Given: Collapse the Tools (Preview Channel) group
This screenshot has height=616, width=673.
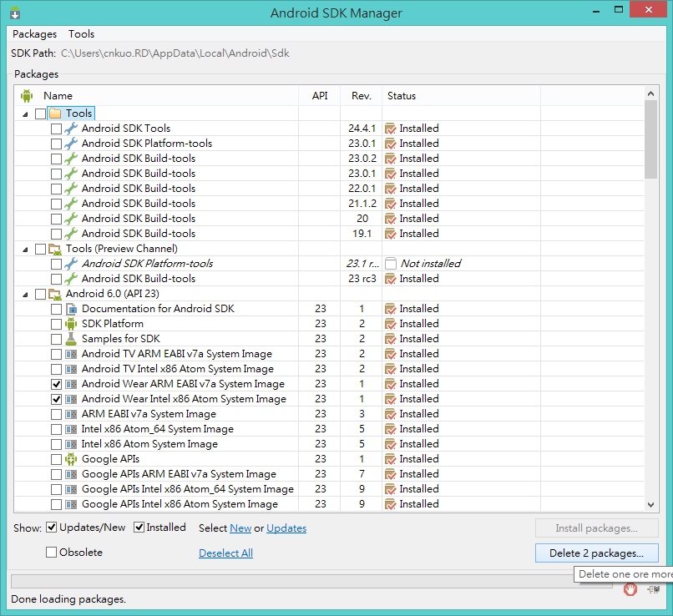Looking at the screenshot, I should click(25, 250).
